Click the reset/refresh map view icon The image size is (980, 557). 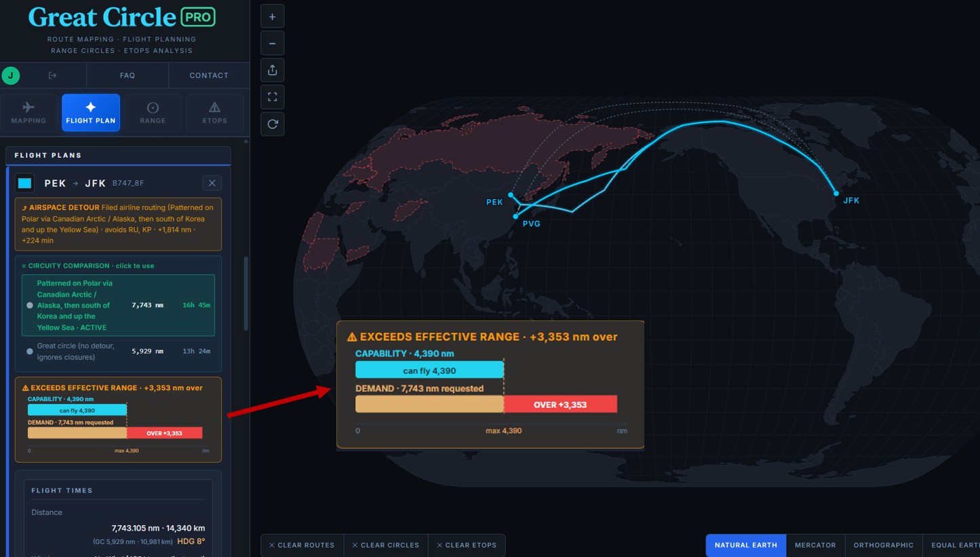[273, 125]
